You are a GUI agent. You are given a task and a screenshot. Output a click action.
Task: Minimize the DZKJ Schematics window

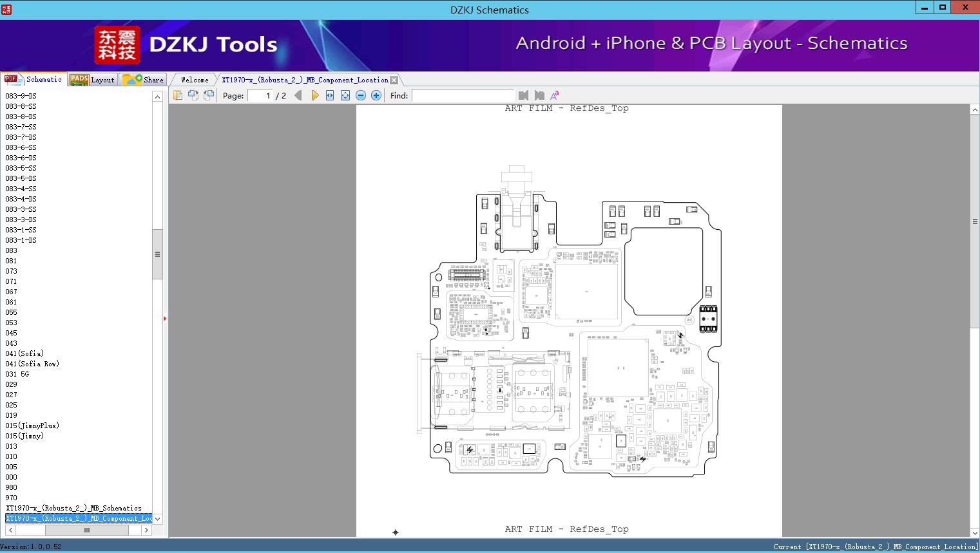point(925,8)
